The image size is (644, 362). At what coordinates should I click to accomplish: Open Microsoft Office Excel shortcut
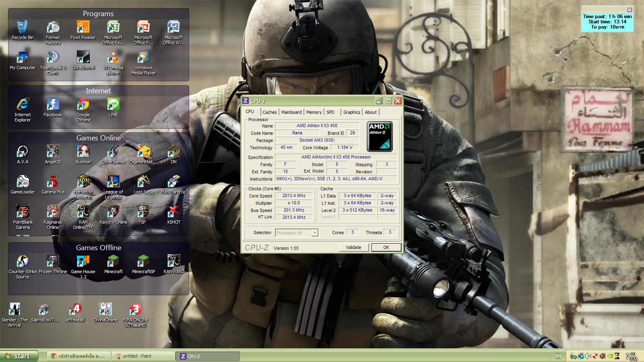pos(113,33)
